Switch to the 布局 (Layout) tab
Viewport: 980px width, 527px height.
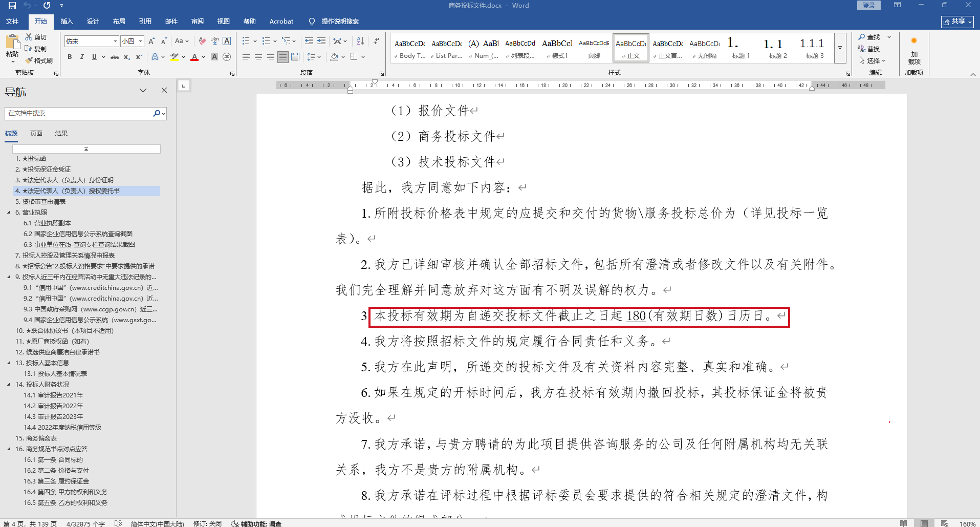coord(119,22)
